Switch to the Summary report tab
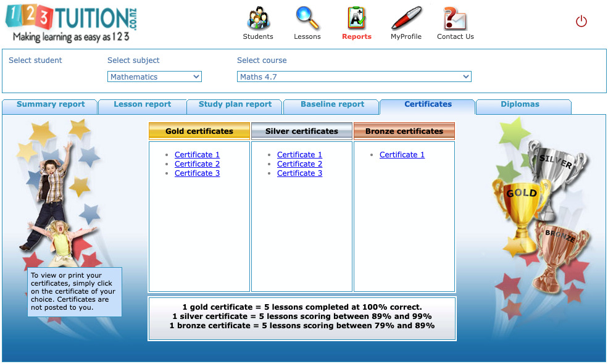This screenshot has height=364, width=608. pos(51,105)
